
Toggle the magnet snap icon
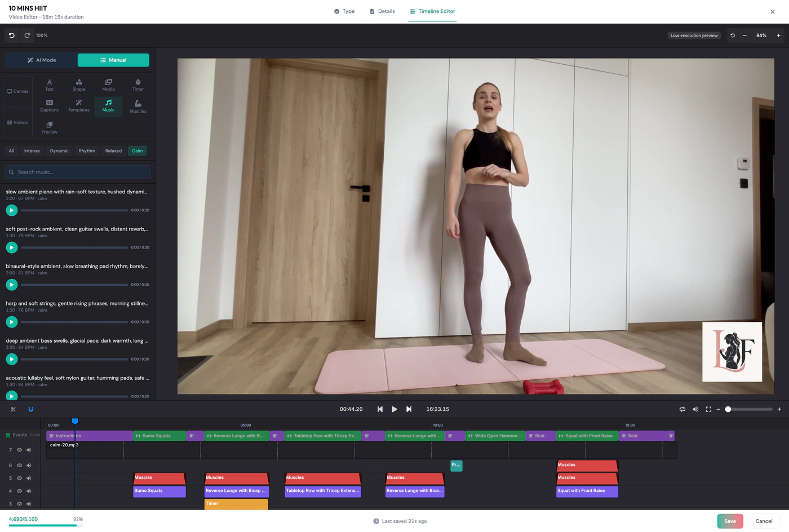coord(31,409)
